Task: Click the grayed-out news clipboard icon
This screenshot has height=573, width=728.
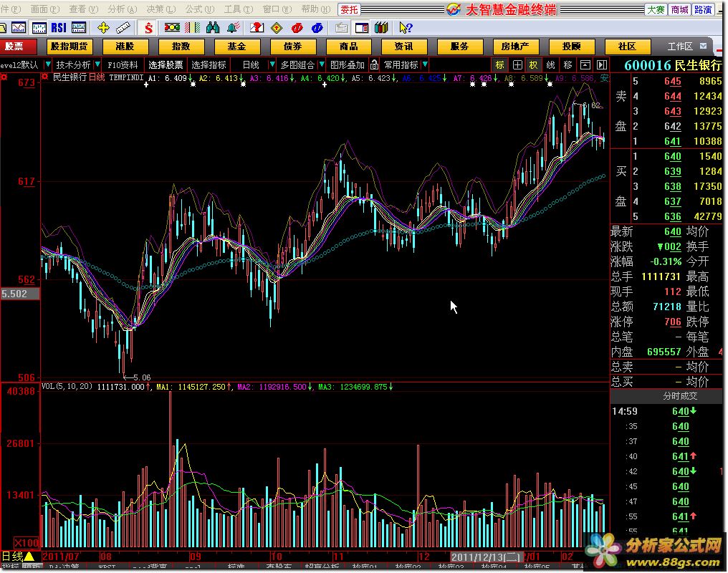Action: 341,28
